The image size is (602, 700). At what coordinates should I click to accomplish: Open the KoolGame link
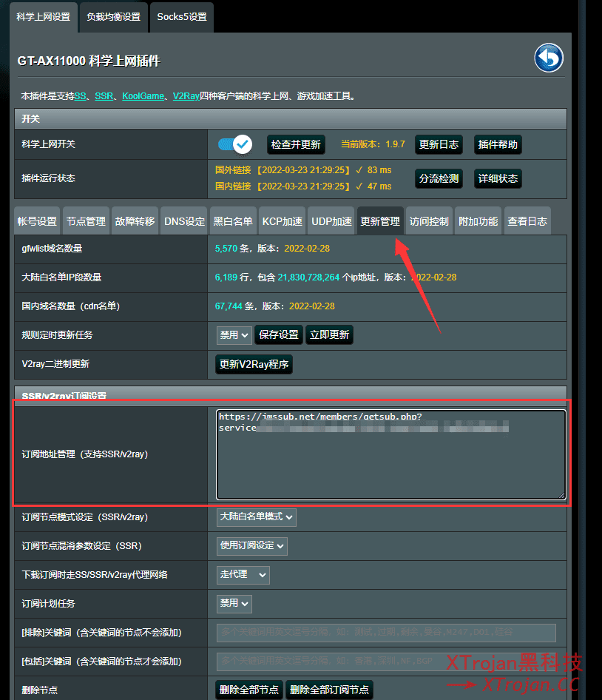click(x=143, y=96)
